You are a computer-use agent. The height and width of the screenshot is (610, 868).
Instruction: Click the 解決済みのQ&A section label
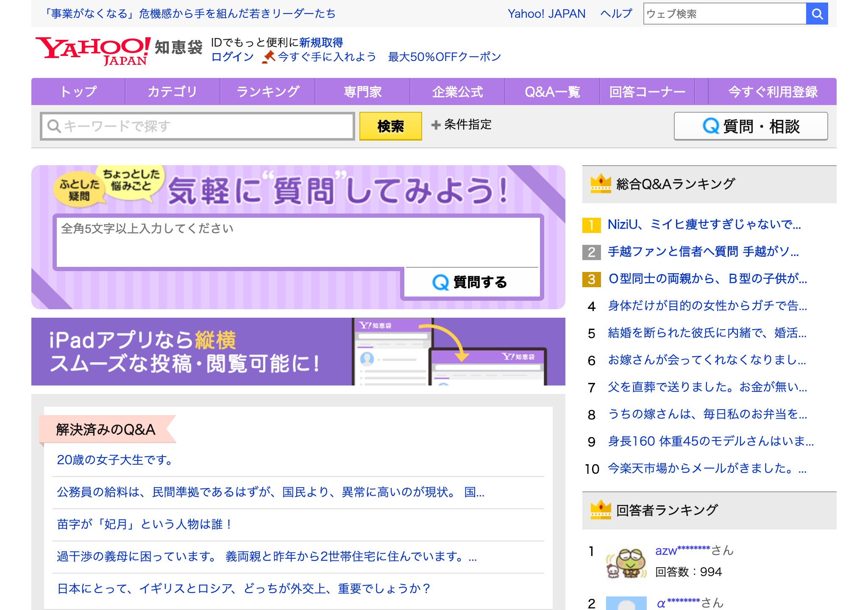[x=106, y=430]
